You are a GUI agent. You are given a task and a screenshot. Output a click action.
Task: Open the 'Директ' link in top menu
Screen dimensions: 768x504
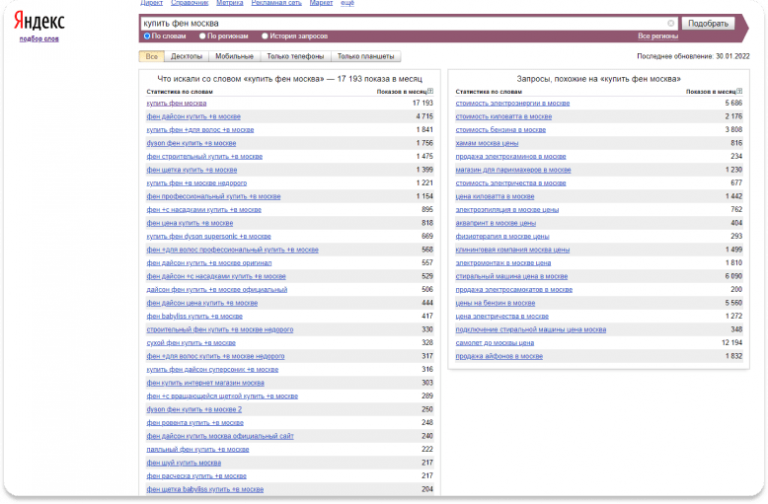tap(152, 4)
